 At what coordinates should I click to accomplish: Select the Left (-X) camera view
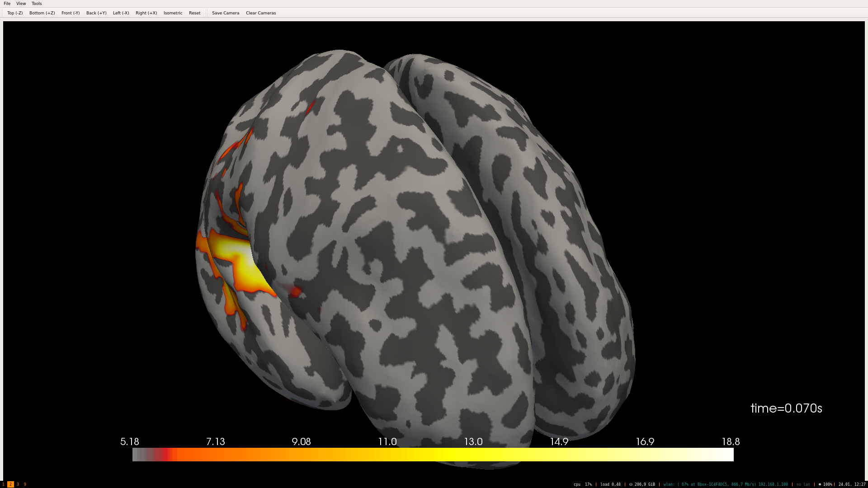click(x=120, y=13)
